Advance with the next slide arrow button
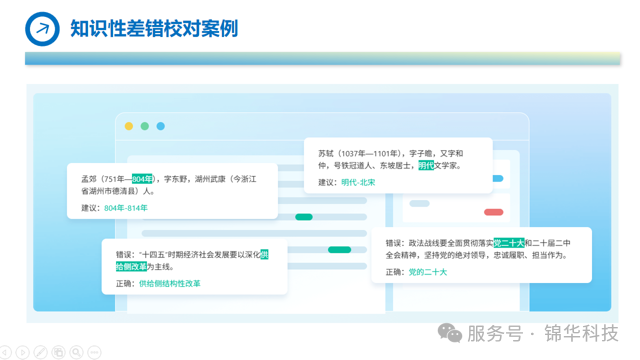The height and width of the screenshot is (360, 640). coord(22,352)
